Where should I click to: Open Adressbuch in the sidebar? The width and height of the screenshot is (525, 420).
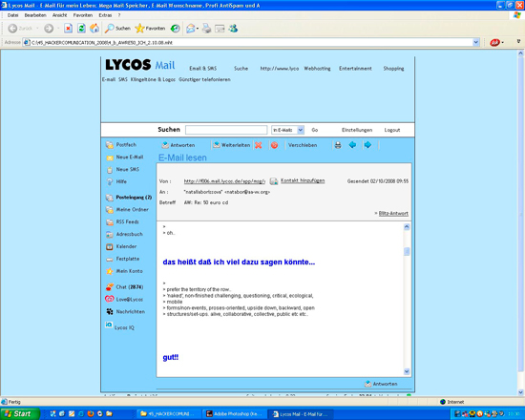129,234
